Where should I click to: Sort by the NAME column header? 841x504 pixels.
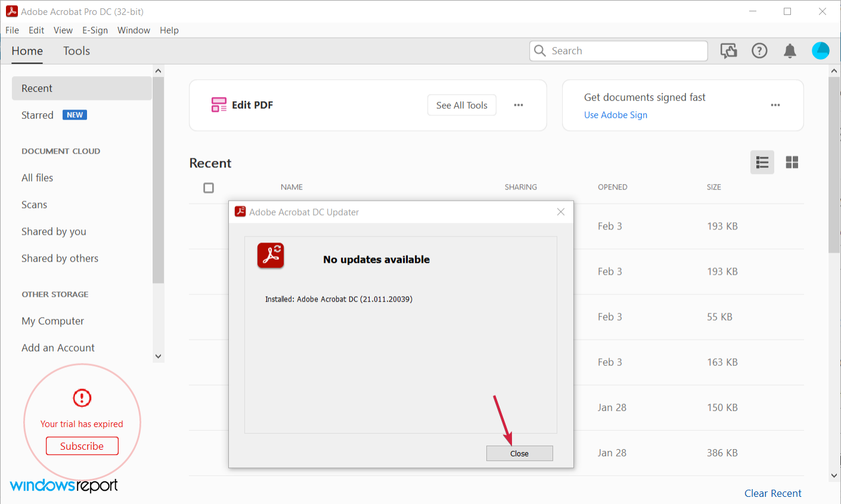(x=292, y=187)
